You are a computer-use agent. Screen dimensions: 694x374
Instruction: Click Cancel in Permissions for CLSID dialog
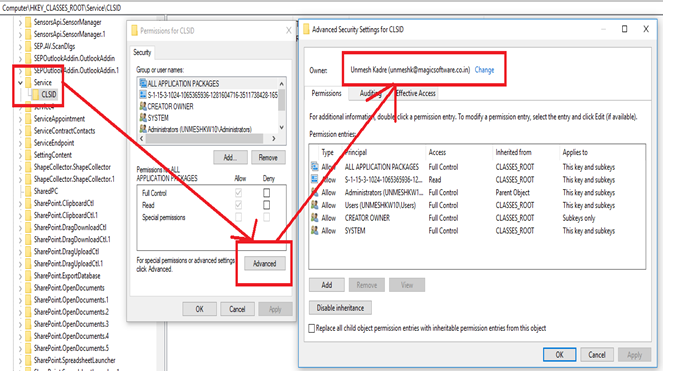(x=237, y=309)
